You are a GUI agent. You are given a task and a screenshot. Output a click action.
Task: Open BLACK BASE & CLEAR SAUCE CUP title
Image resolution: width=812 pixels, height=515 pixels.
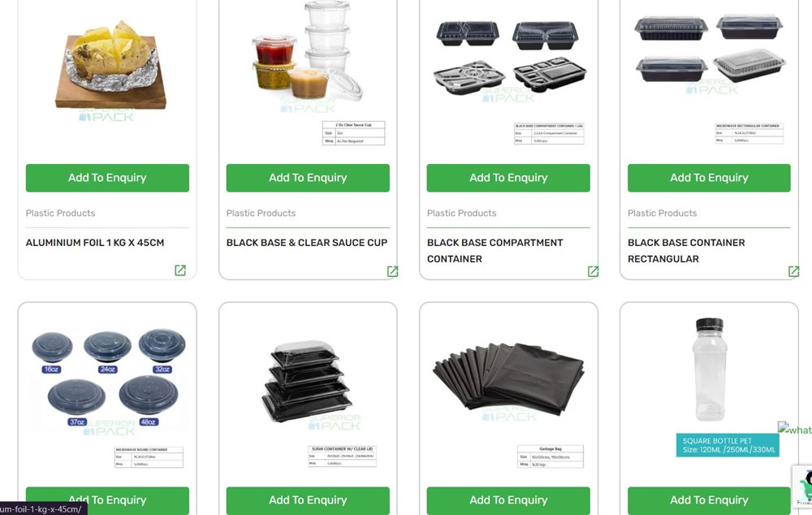pos(307,243)
